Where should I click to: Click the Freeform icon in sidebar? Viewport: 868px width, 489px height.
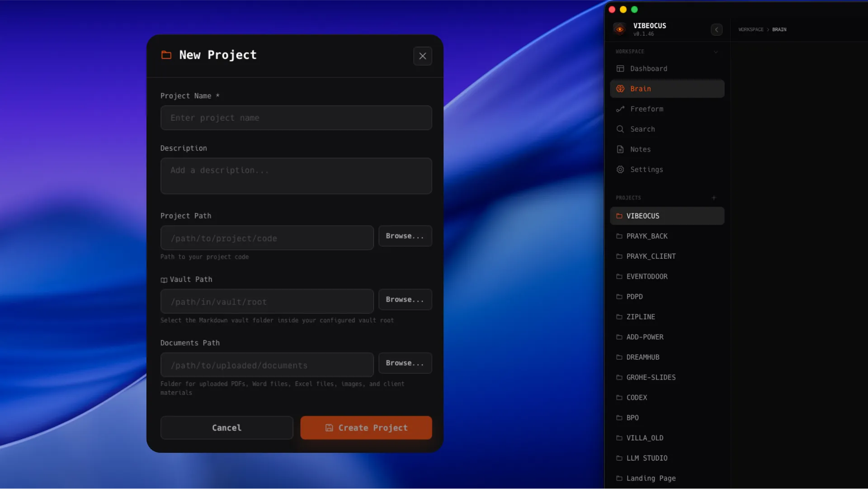click(620, 109)
